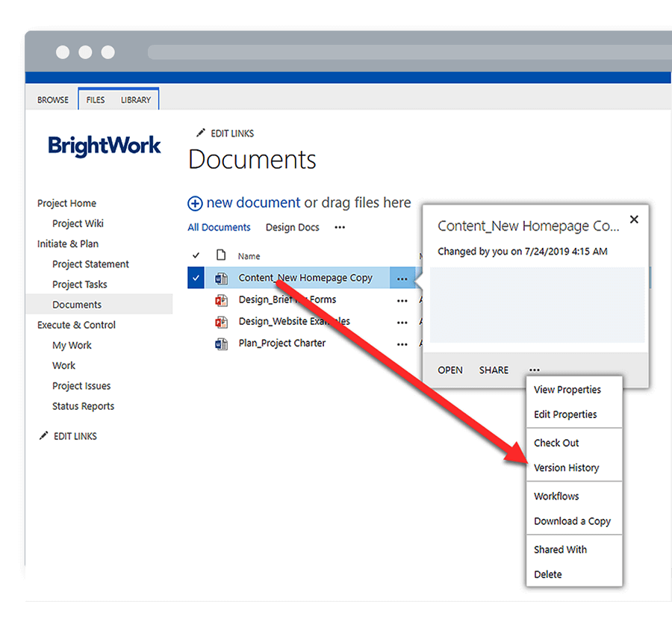Uncheck the selected Content_New Homepage Copy row
Viewport: 672px width, 622px height.
pos(196,279)
